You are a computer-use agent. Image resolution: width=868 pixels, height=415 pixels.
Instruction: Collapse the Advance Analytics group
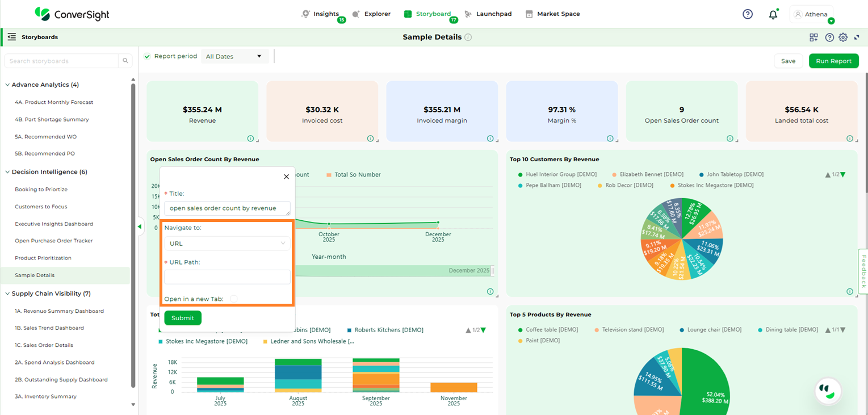7,85
